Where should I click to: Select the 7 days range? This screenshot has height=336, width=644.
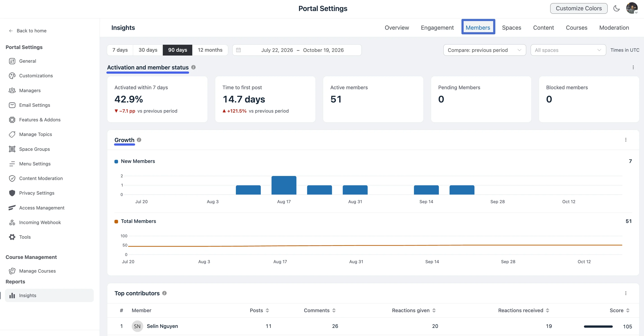(x=120, y=50)
